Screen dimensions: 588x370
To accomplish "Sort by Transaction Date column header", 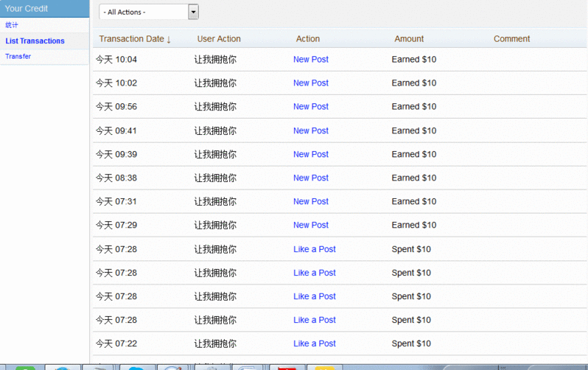I will click(135, 39).
